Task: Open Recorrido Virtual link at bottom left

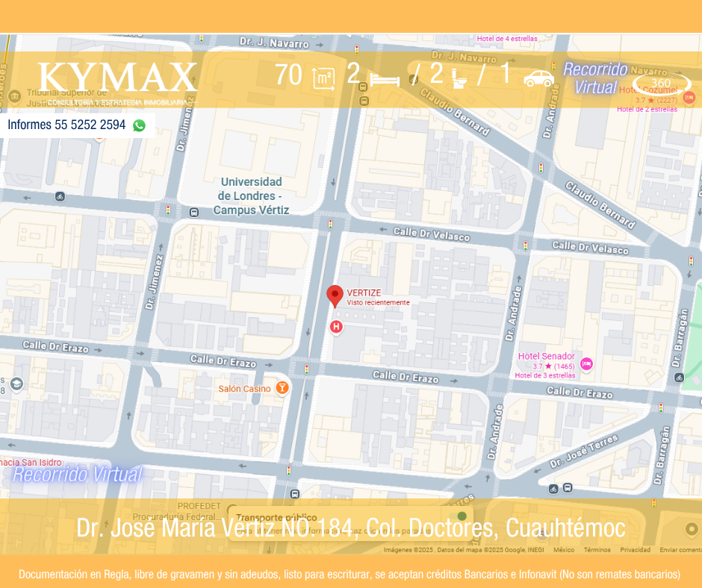Action: 78,475
